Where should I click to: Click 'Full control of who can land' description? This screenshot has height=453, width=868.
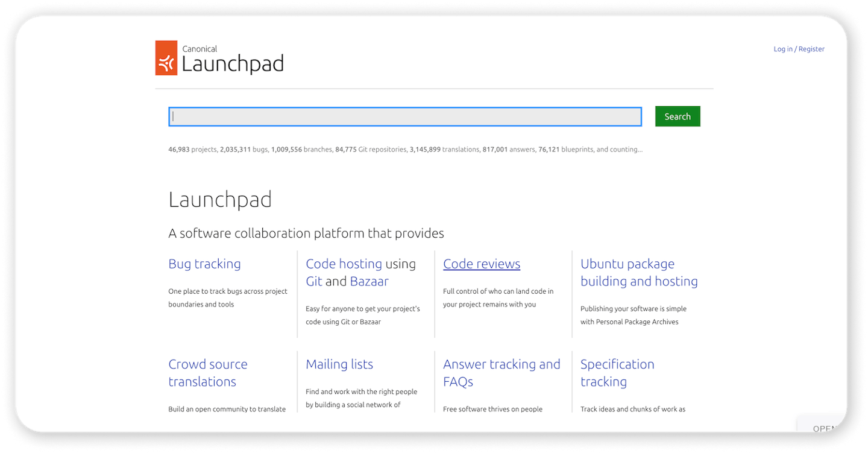498,298
